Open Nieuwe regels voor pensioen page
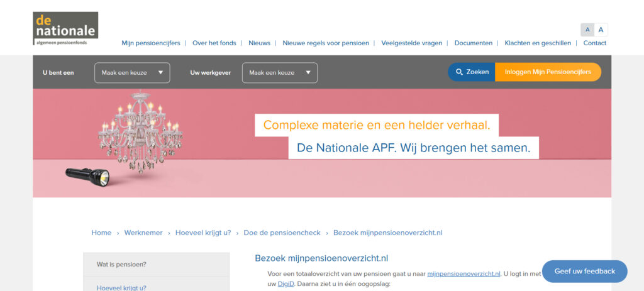The width and height of the screenshot is (644, 291). pyautogui.click(x=326, y=43)
